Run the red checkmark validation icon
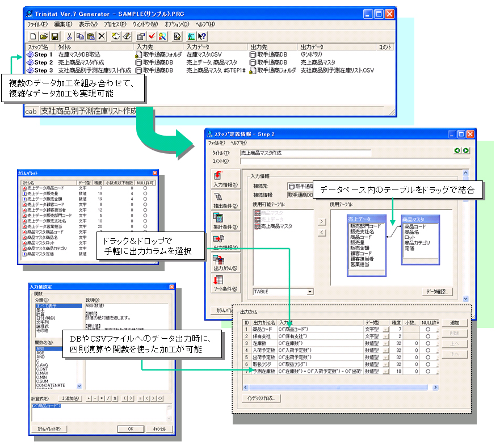 point(152,36)
